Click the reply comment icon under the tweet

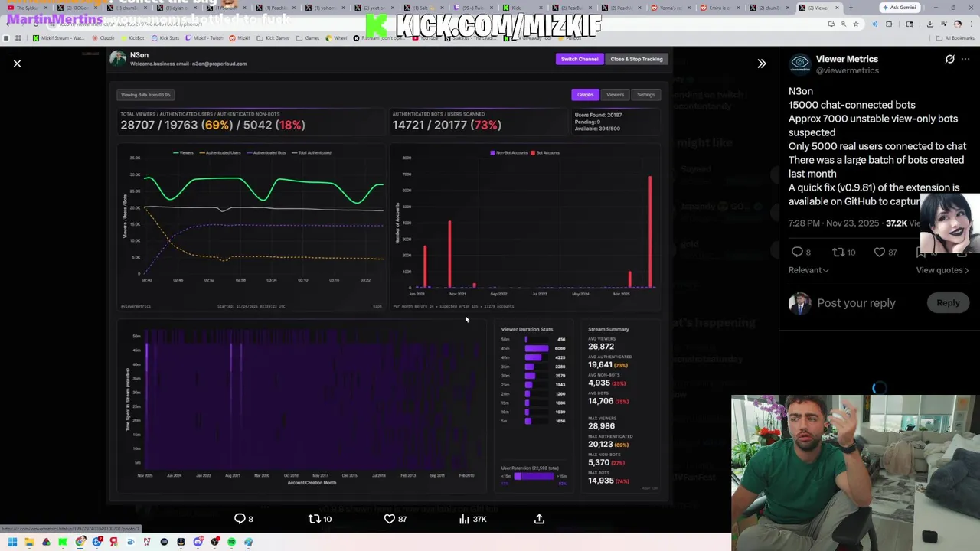point(797,252)
